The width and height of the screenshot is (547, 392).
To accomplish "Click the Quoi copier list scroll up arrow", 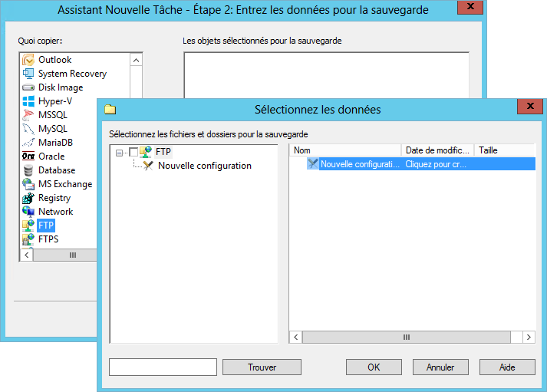I will click(136, 61).
